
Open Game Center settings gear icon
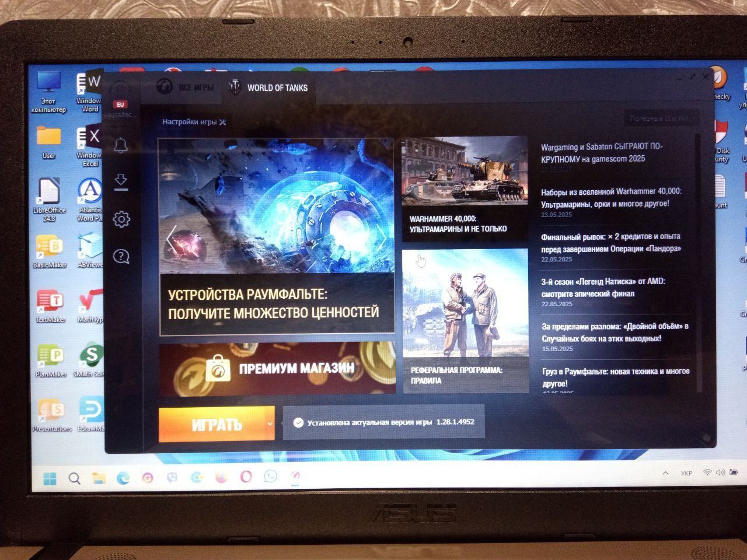pyautogui.click(x=121, y=219)
